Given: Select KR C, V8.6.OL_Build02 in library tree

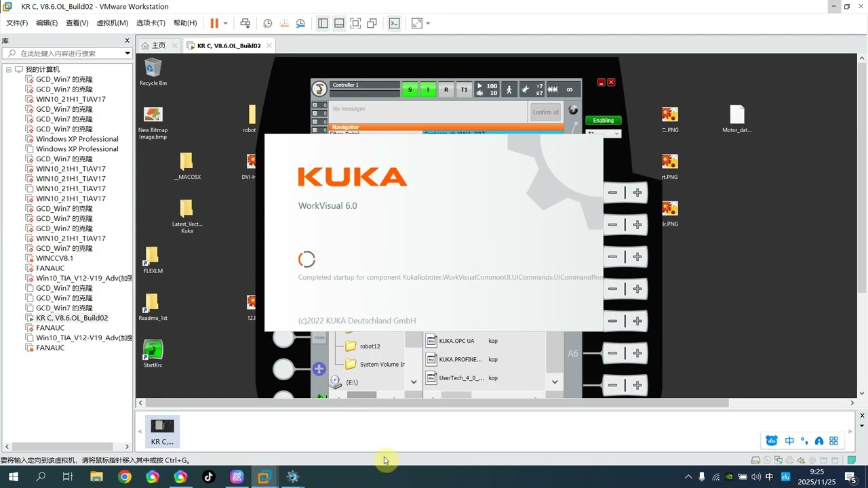Looking at the screenshot, I should (71, 318).
